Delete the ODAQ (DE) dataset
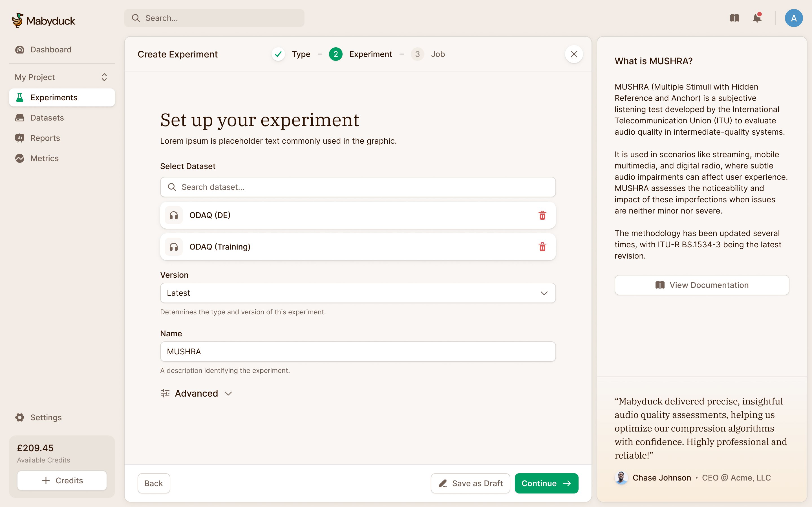The height and width of the screenshot is (507, 812). (542, 215)
